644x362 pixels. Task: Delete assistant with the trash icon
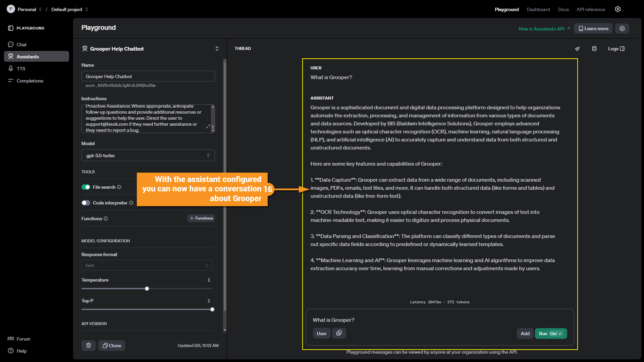tap(89, 346)
